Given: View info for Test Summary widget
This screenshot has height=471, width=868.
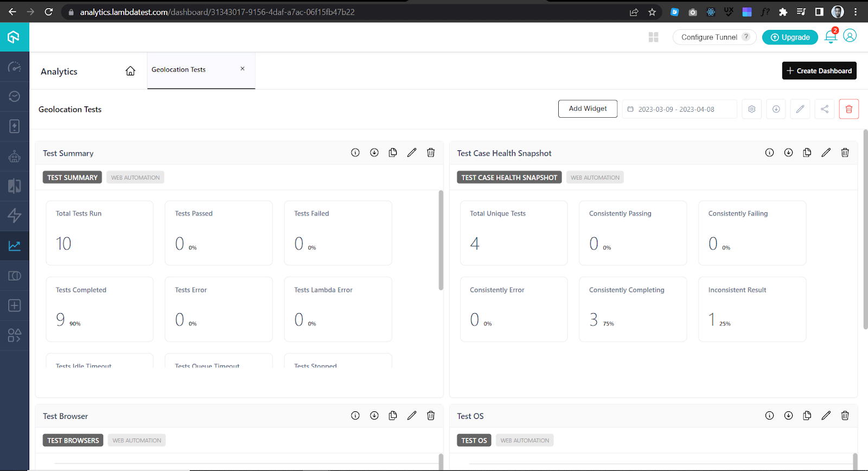Looking at the screenshot, I should (x=355, y=152).
